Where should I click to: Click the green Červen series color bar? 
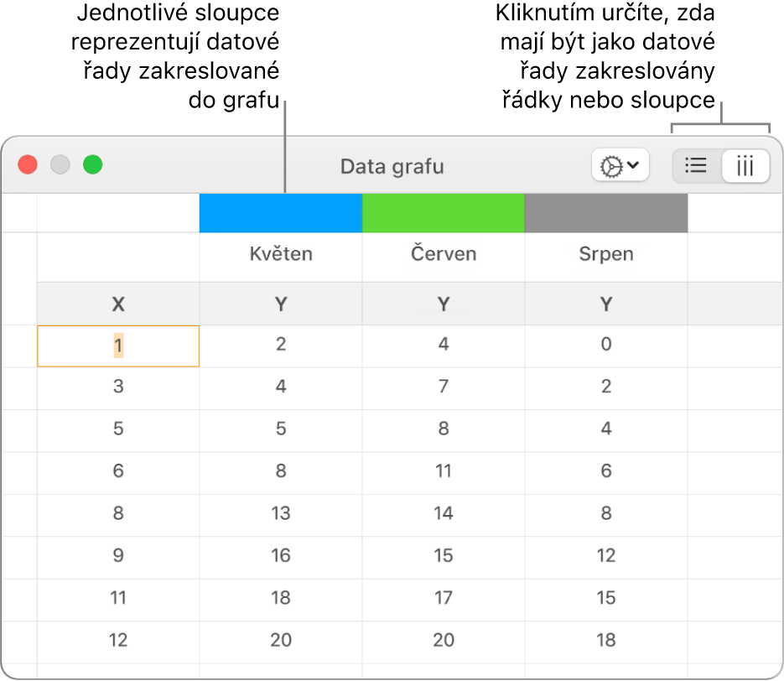444,213
